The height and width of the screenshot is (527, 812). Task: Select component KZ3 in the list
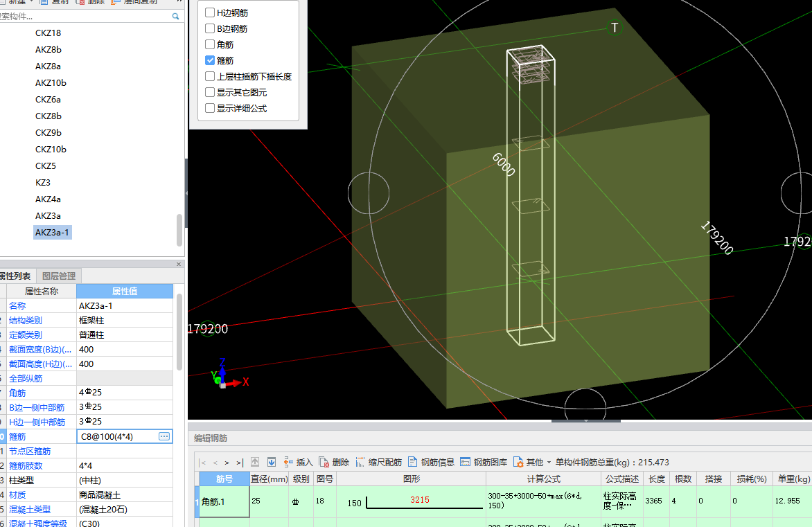coord(43,183)
